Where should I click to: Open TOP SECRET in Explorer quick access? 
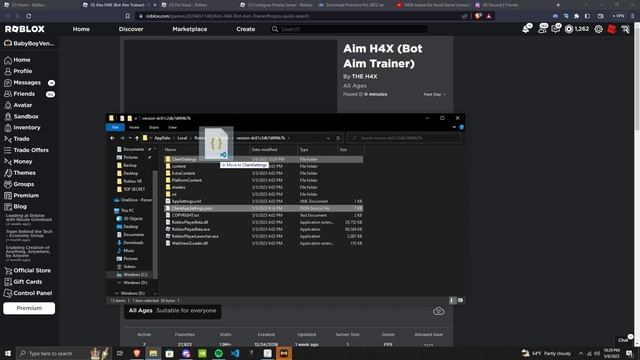pyautogui.click(x=134, y=189)
